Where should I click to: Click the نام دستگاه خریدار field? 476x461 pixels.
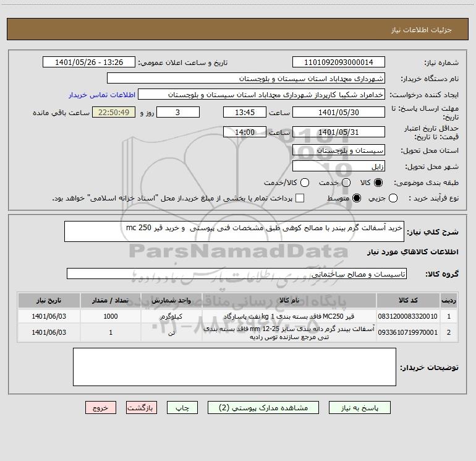point(246,79)
